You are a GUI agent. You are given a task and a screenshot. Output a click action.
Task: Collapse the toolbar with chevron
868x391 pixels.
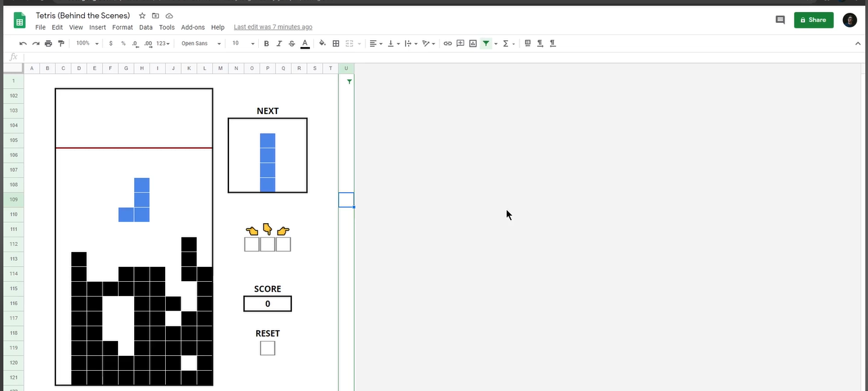point(857,43)
